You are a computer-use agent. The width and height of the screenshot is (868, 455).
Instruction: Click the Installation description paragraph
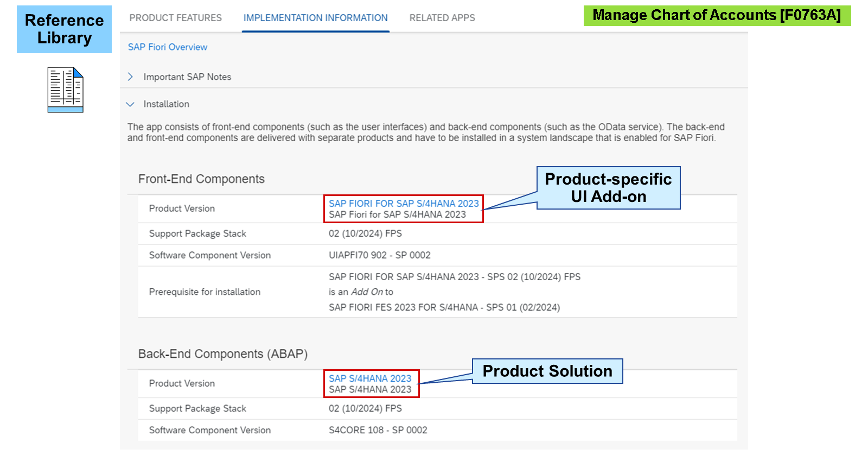tap(426, 132)
